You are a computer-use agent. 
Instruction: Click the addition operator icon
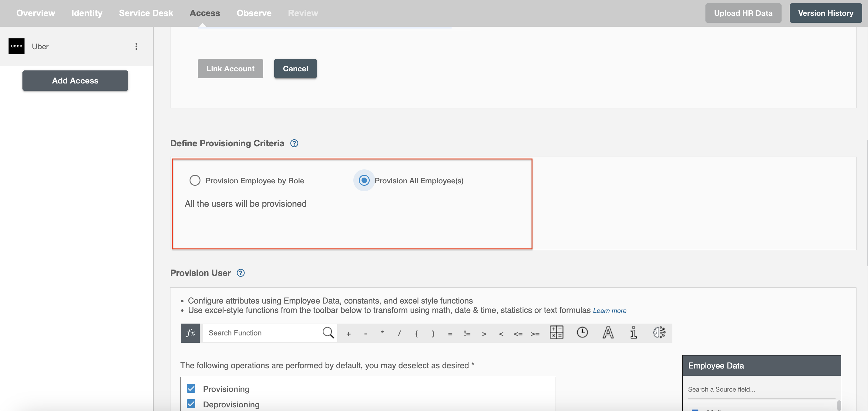point(349,333)
